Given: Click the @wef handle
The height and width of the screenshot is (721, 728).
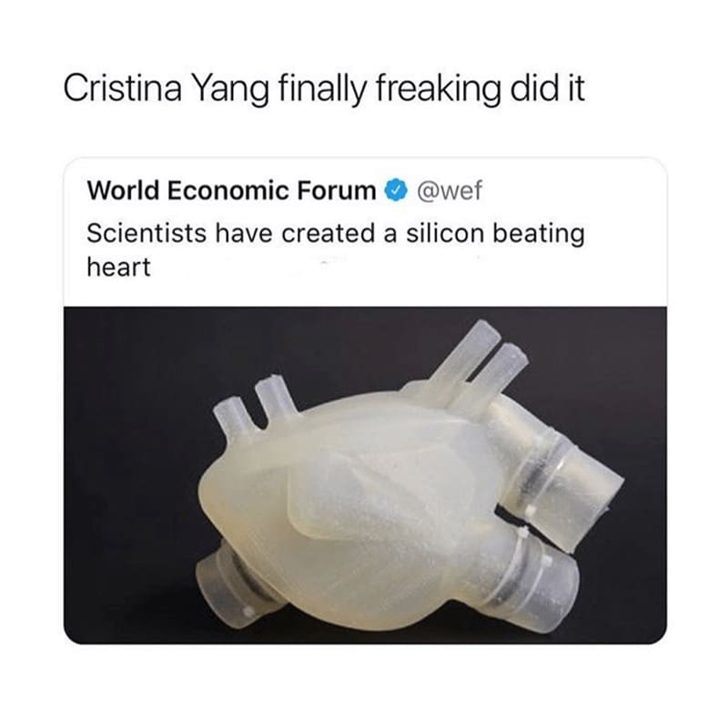Looking at the screenshot, I should (x=450, y=190).
